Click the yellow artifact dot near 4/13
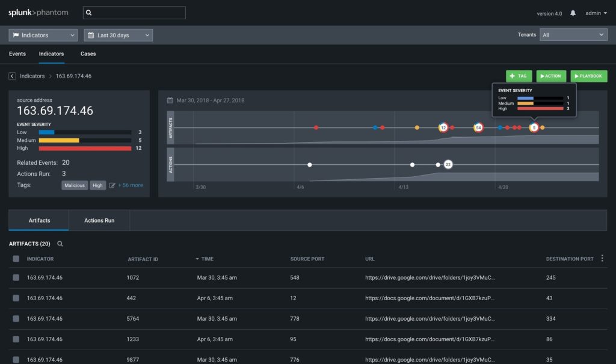The width and height of the screenshot is (616, 364). pos(417,128)
